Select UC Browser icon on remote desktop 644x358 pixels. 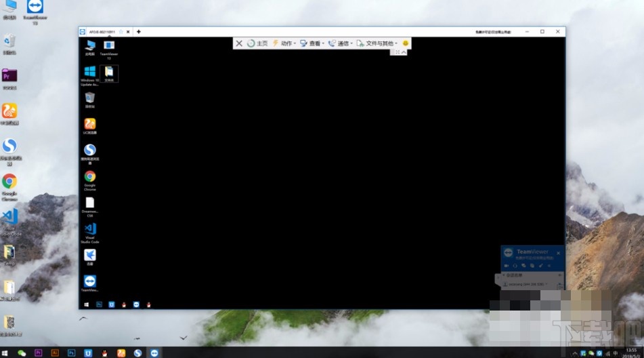tap(90, 126)
